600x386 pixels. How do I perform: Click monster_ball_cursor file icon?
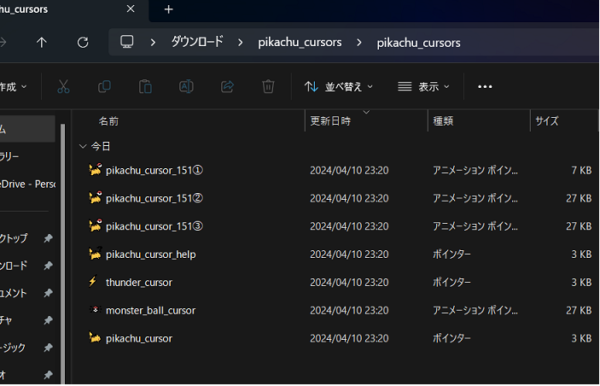[95, 309]
